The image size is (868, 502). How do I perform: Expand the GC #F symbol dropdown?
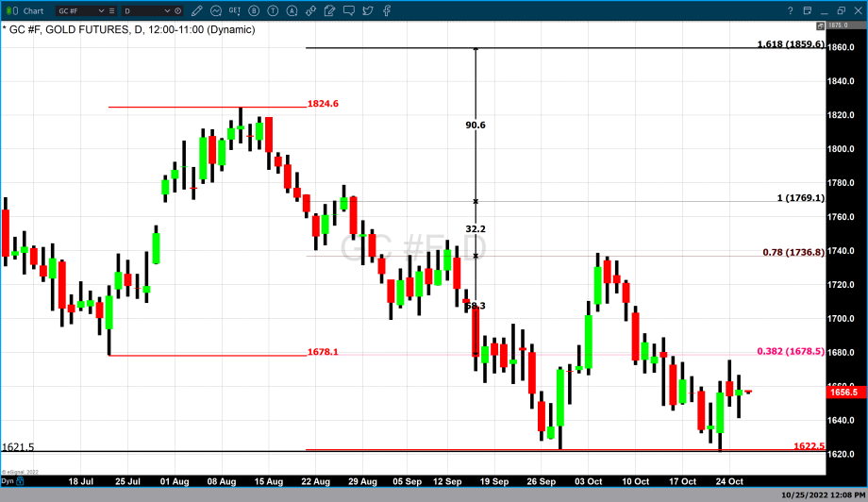[x=101, y=10]
